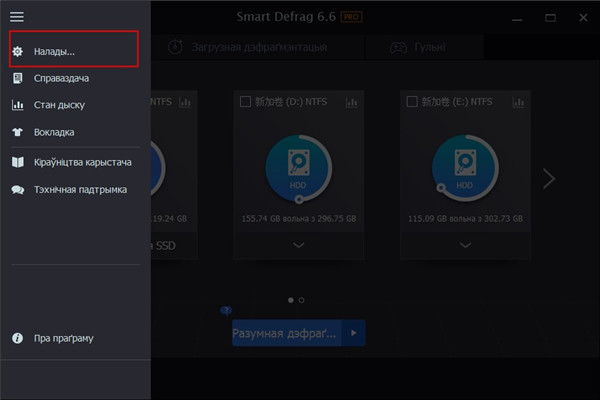The height and width of the screenshot is (400, 600).
Task: Open Стан дыску disk status icon
Action: pyautogui.click(x=17, y=105)
